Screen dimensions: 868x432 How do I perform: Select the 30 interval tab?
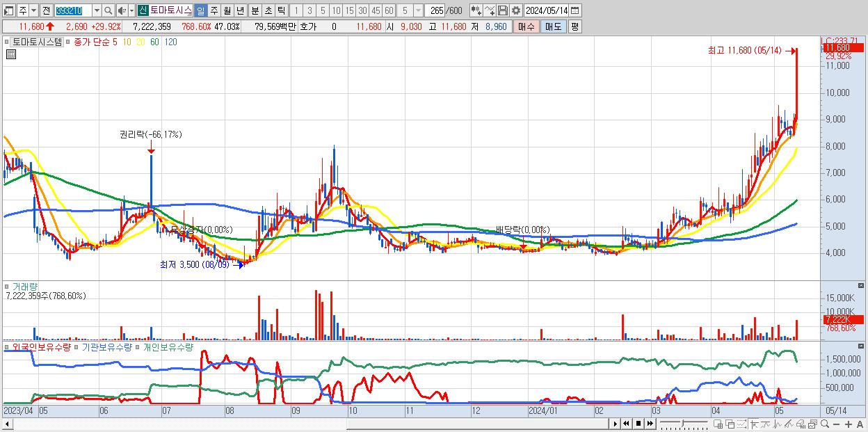pyautogui.click(x=362, y=10)
